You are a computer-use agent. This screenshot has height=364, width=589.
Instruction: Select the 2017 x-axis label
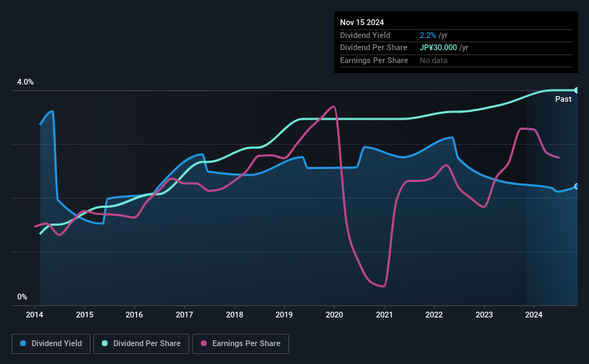(184, 315)
